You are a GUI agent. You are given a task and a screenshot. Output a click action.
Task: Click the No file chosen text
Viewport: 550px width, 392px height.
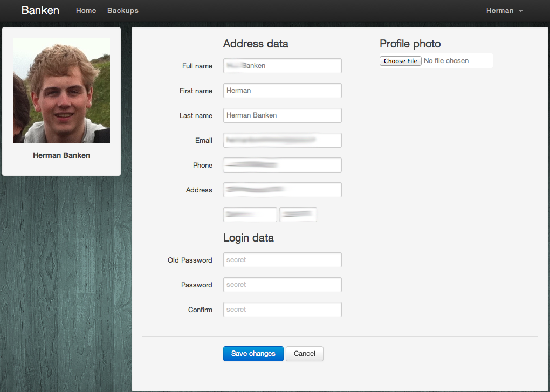(446, 60)
